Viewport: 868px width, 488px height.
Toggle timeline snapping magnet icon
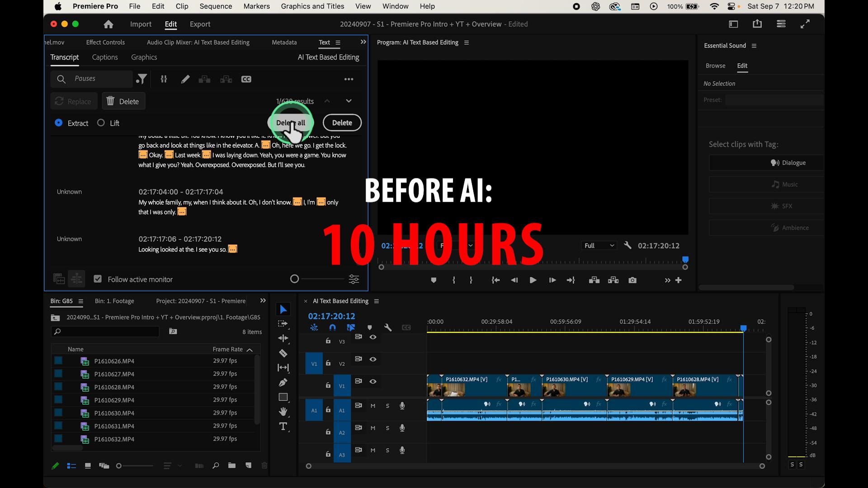332,328
